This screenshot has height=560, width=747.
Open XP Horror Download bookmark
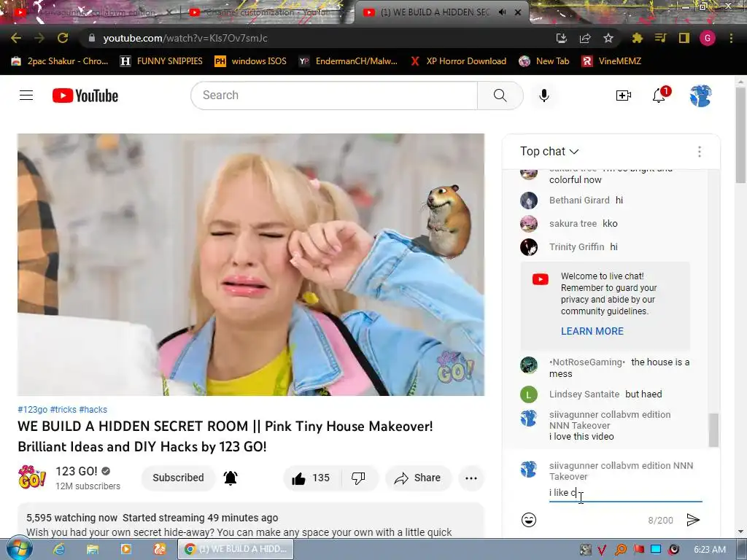coord(458,61)
